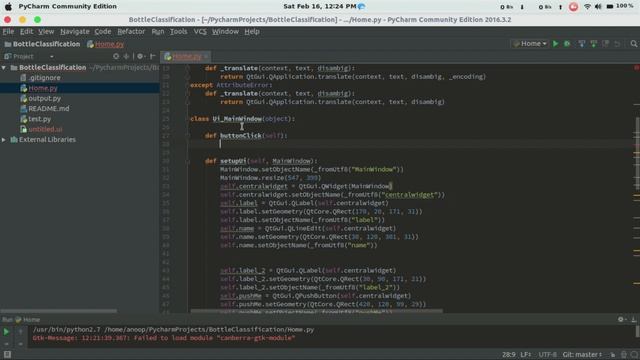Click VCS commit changes icon
The height and width of the screenshot is (360, 640).
tap(593, 44)
